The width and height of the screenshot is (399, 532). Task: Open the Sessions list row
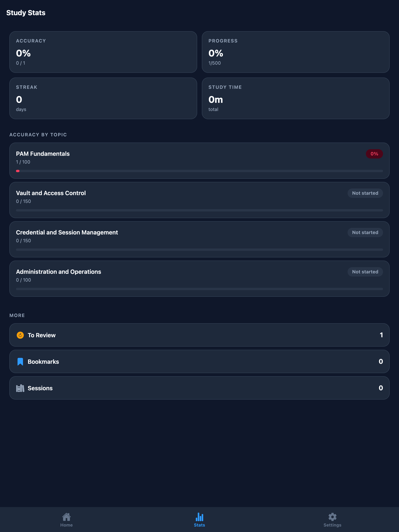pyautogui.click(x=199, y=388)
